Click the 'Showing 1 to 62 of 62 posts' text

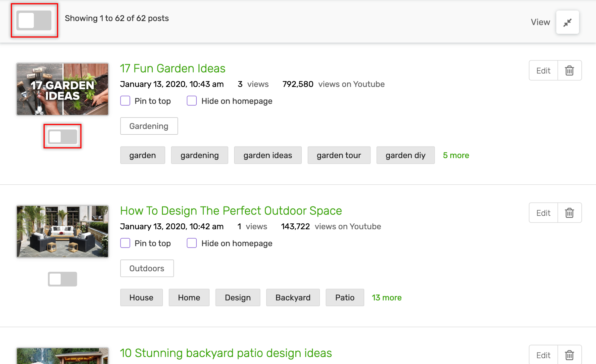pyautogui.click(x=117, y=18)
